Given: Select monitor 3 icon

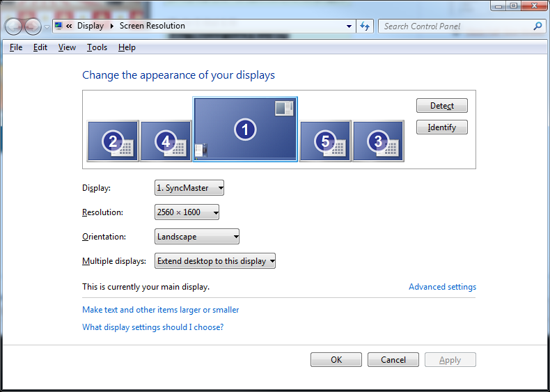Looking at the screenshot, I should pyautogui.click(x=378, y=141).
